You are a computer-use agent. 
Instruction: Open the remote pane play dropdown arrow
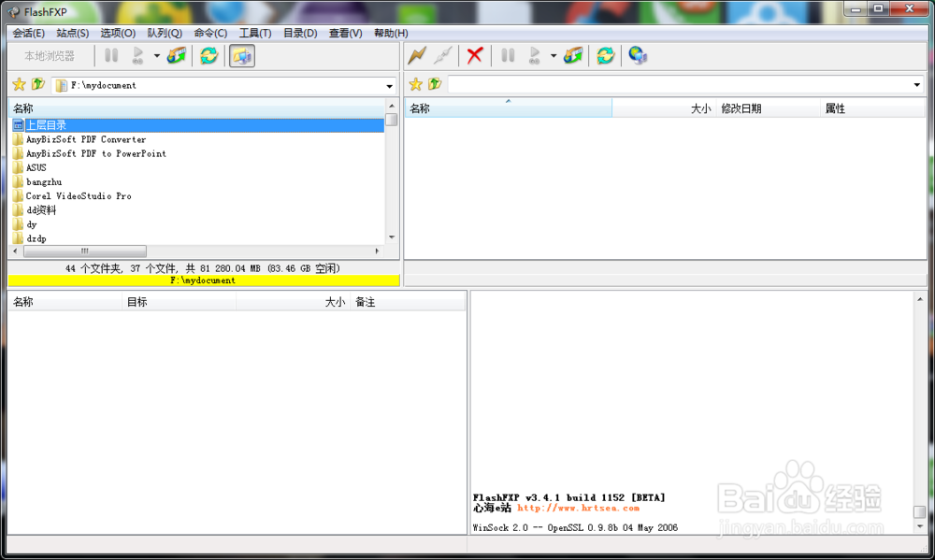[554, 56]
